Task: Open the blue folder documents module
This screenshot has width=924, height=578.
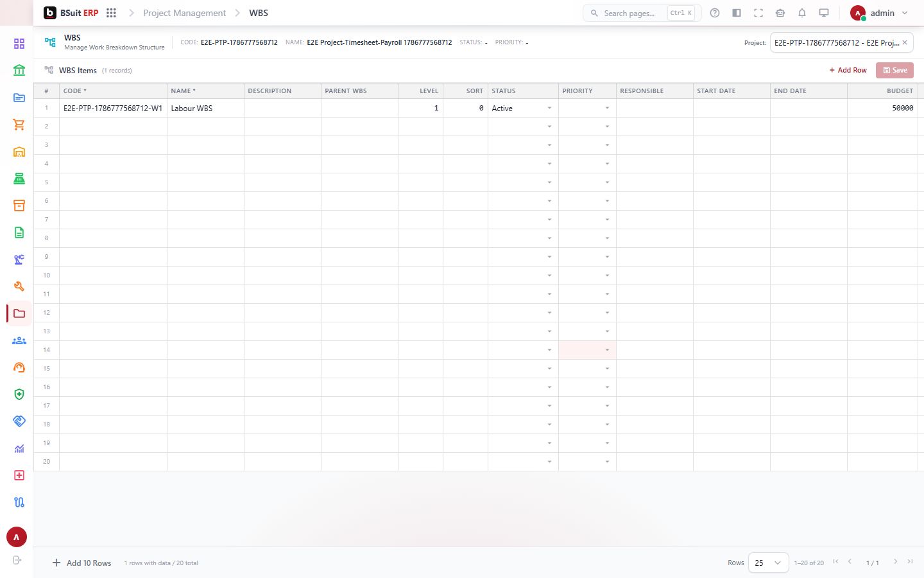Action: (19, 98)
